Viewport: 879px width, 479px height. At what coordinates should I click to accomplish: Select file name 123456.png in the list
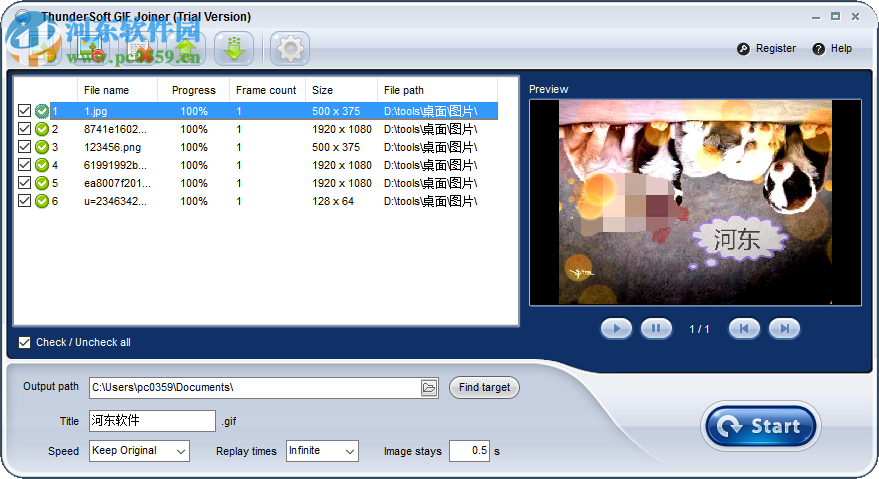pos(112,147)
